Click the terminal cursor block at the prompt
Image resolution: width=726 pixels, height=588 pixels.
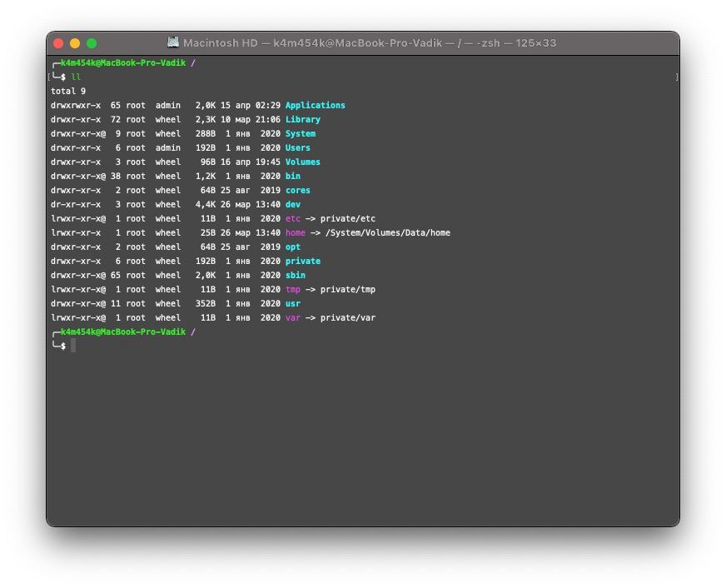pos(73,346)
